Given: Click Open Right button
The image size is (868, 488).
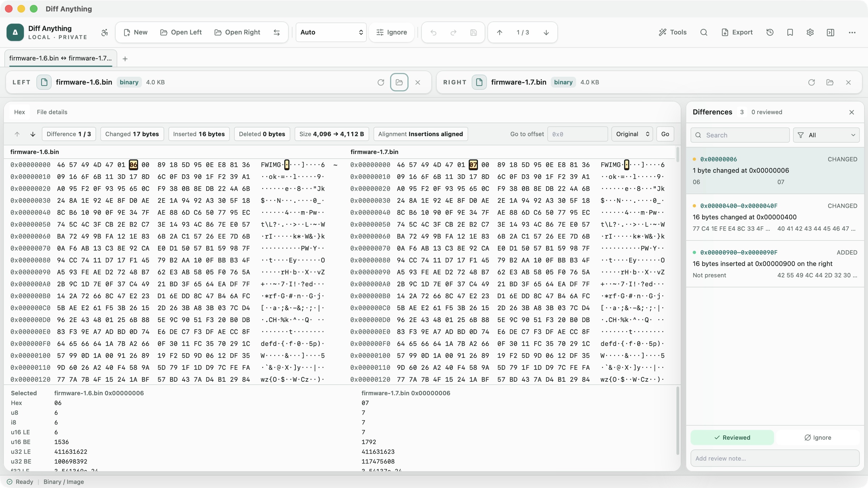Looking at the screenshot, I should pyautogui.click(x=237, y=33).
